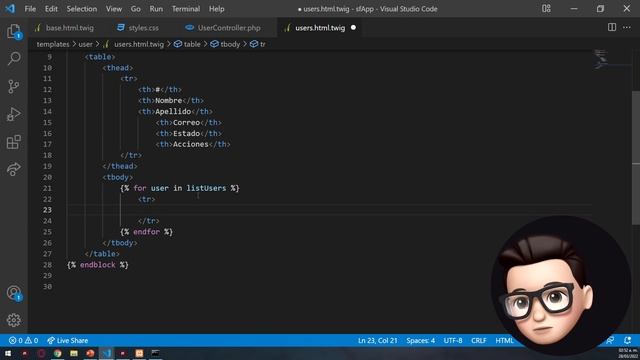The image size is (640, 360).
Task: Click the 'Apellido' header text
Action: tap(173, 111)
